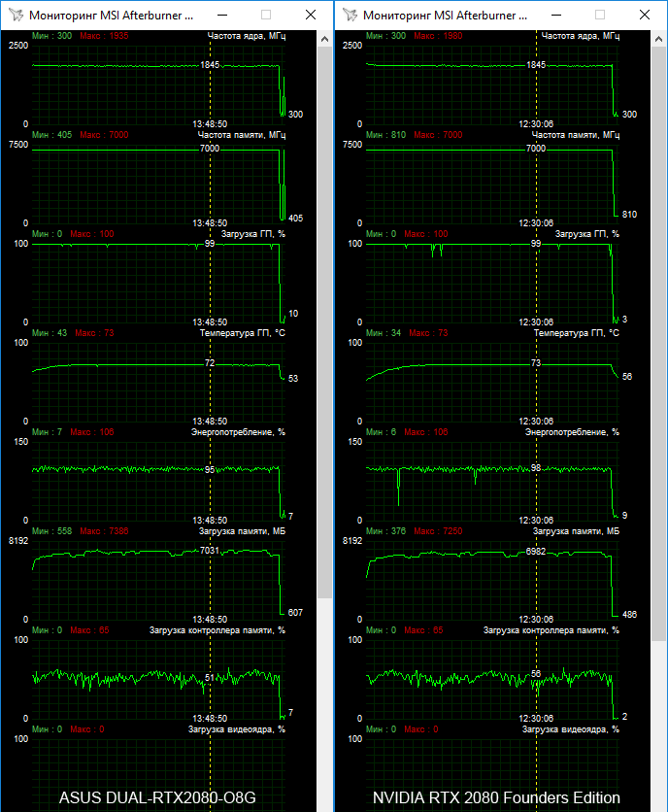668x812 pixels.
Task: Click 'Загрузка контроллера памяти, %' label in right window
Action: 551,630
